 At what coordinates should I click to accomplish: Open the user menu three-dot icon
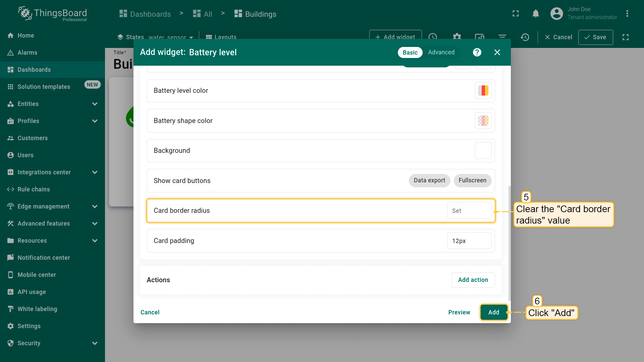627,14
